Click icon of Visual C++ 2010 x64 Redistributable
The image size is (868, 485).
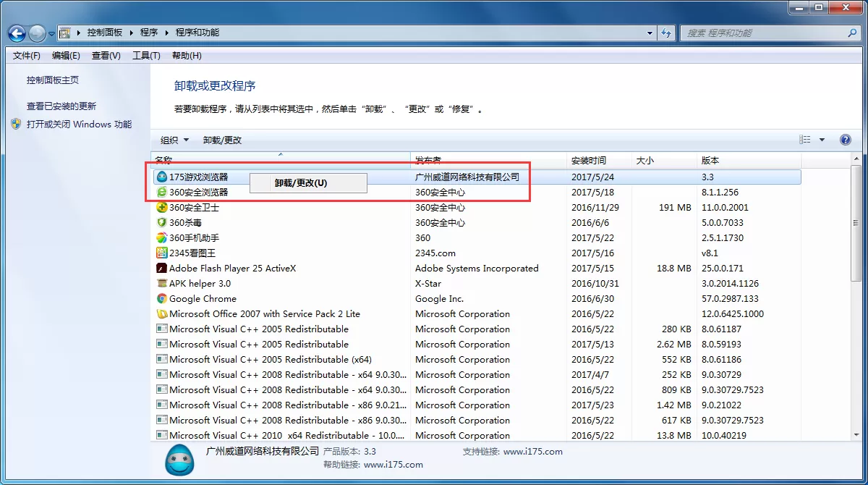click(162, 435)
